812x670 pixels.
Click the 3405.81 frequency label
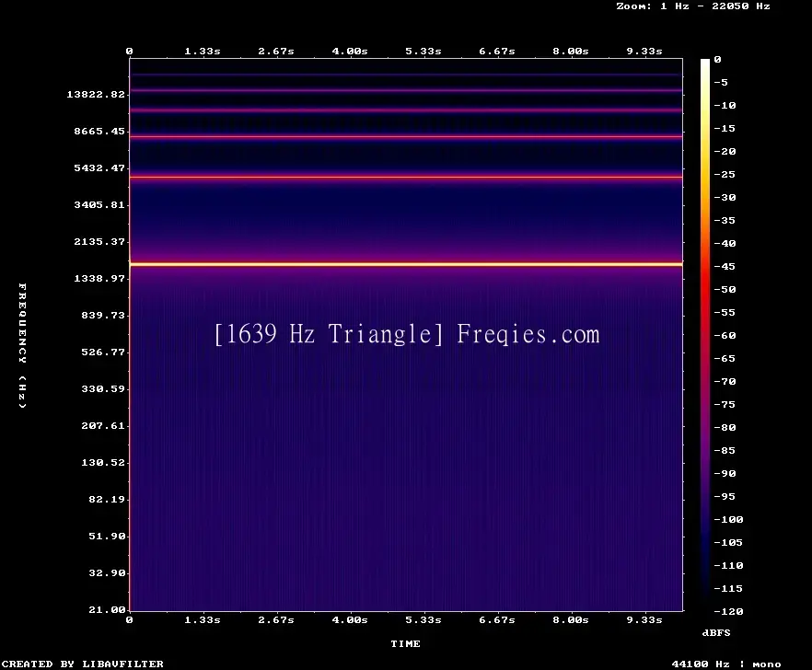coord(99,204)
